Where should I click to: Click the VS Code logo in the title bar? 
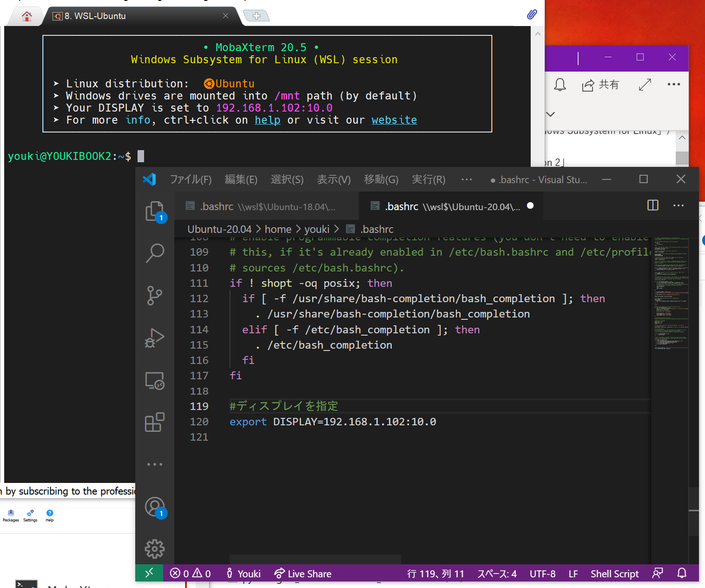coord(150,179)
